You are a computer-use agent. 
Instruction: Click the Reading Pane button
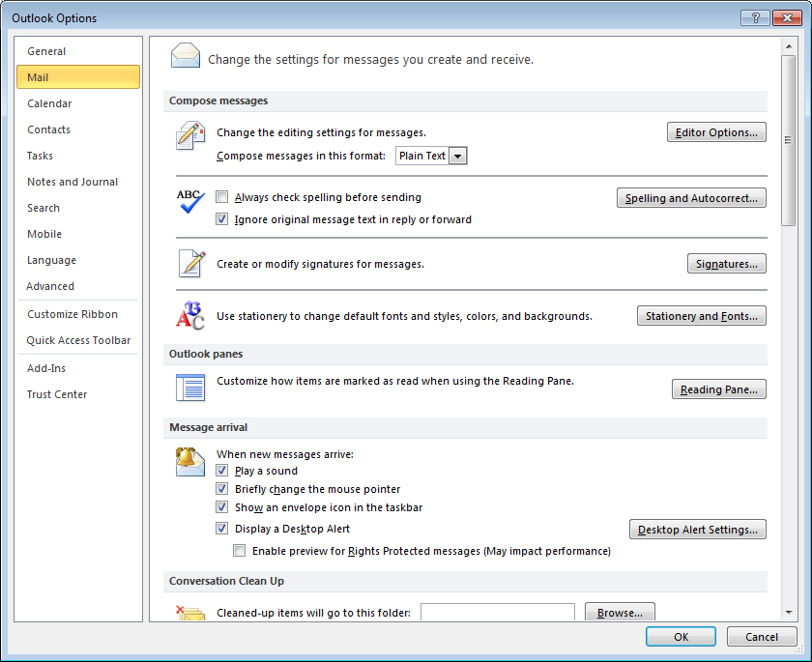coord(719,389)
